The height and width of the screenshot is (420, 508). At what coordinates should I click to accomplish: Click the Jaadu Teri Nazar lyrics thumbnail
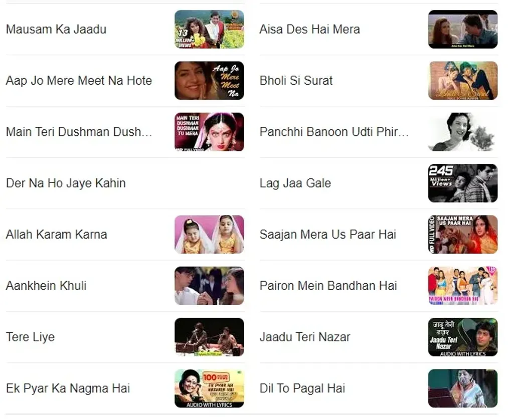[463, 337]
